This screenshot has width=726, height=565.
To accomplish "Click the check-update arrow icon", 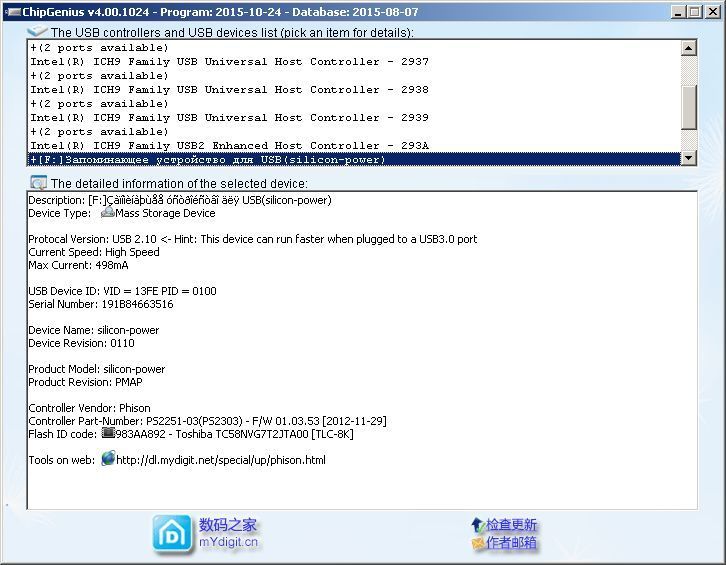I will (478, 525).
